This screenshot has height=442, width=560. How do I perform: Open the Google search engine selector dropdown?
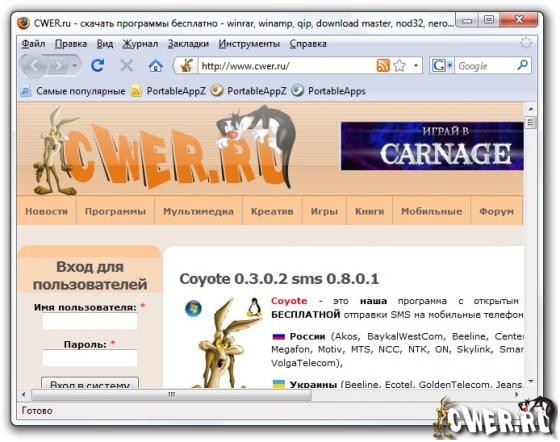441,66
